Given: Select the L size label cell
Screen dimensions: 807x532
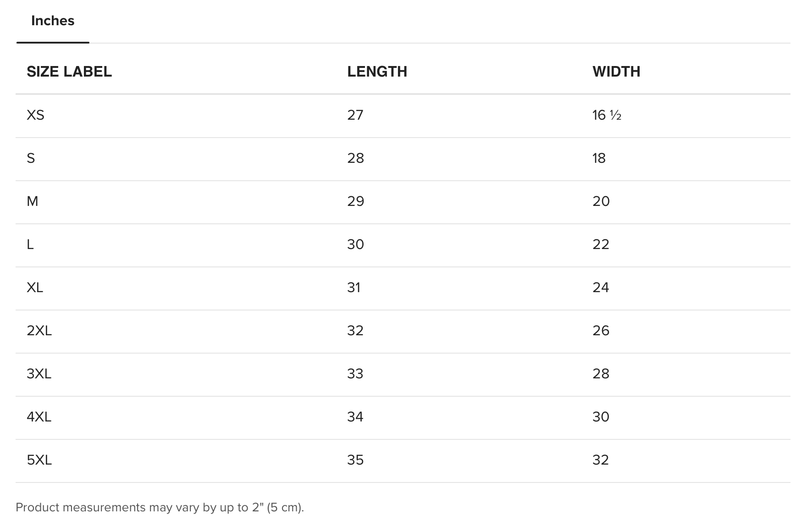Looking at the screenshot, I should coord(30,244).
